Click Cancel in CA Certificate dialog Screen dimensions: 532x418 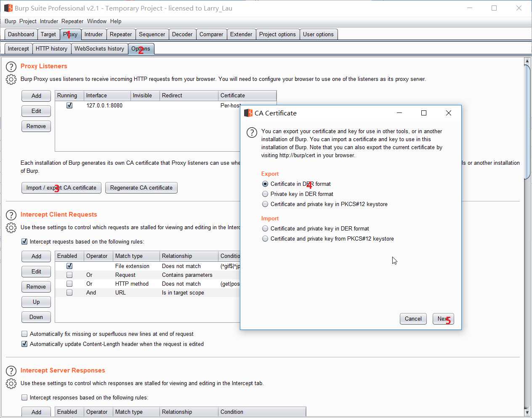[x=413, y=319]
